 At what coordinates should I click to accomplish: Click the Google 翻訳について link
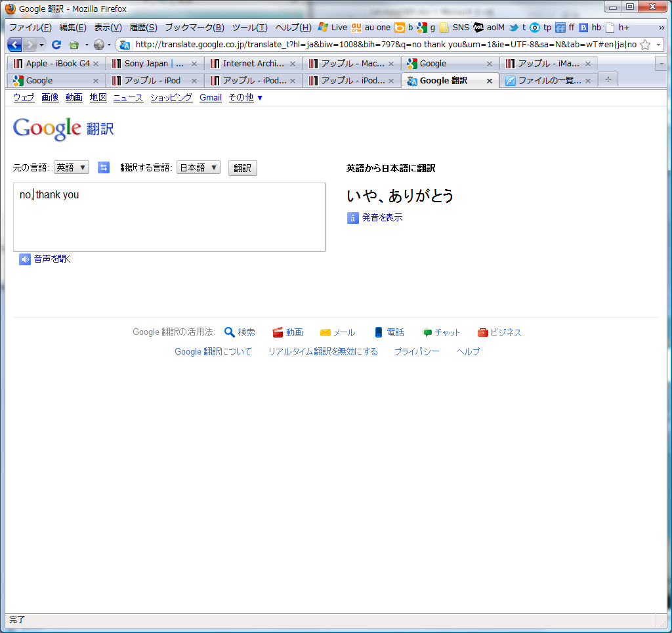pos(213,352)
